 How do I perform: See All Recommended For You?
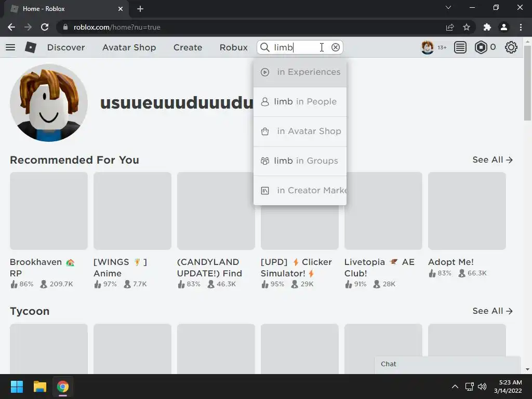click(493, 159)
